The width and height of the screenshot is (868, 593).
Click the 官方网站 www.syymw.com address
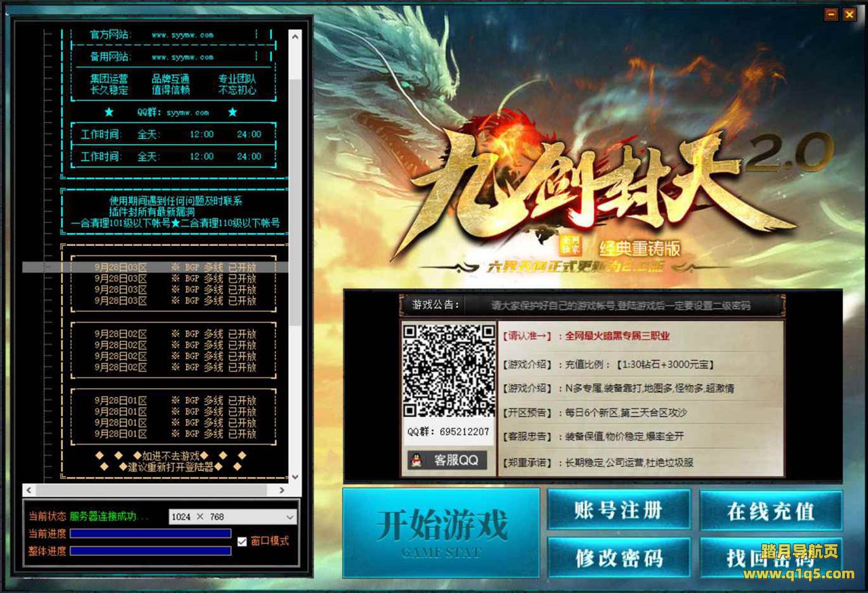point(182,35)
